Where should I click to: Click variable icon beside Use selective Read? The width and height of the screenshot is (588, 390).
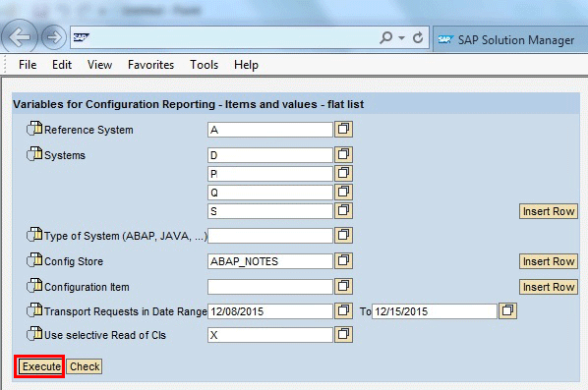point(34,333)
